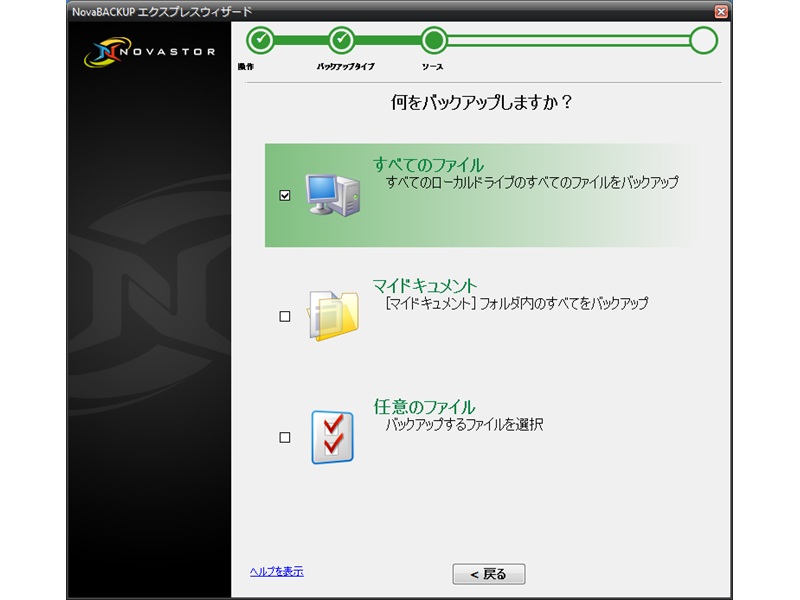Click the NovaStor logo in the sidebar
The height and width of the screenshot is (600, 800).
point(149,52)
